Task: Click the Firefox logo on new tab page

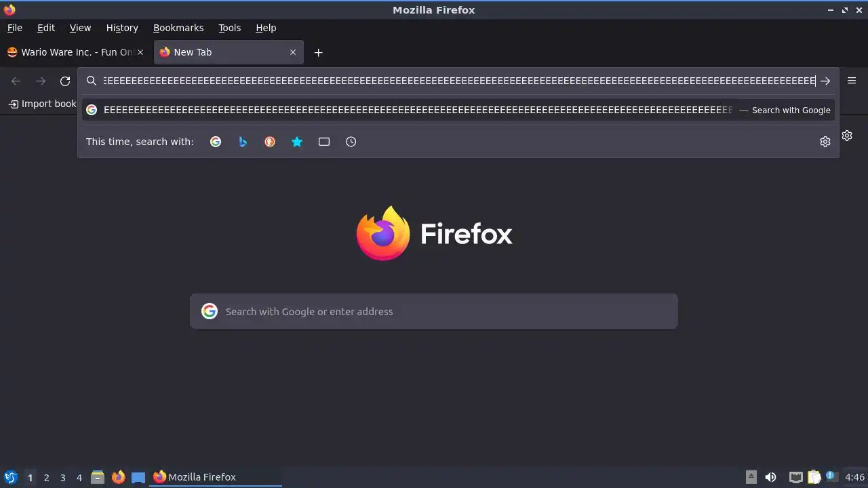Action: click(x=434, y=233)
